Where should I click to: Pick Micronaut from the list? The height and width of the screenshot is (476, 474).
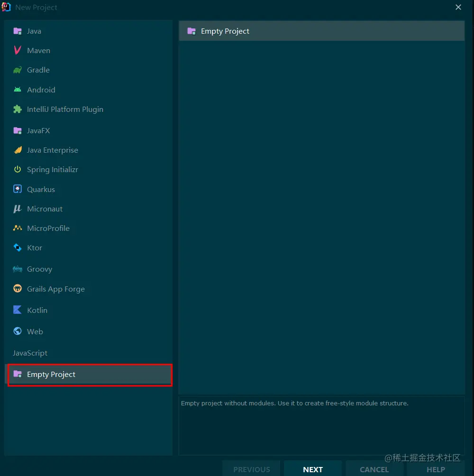pyautogui.click(x=89, y=209)
